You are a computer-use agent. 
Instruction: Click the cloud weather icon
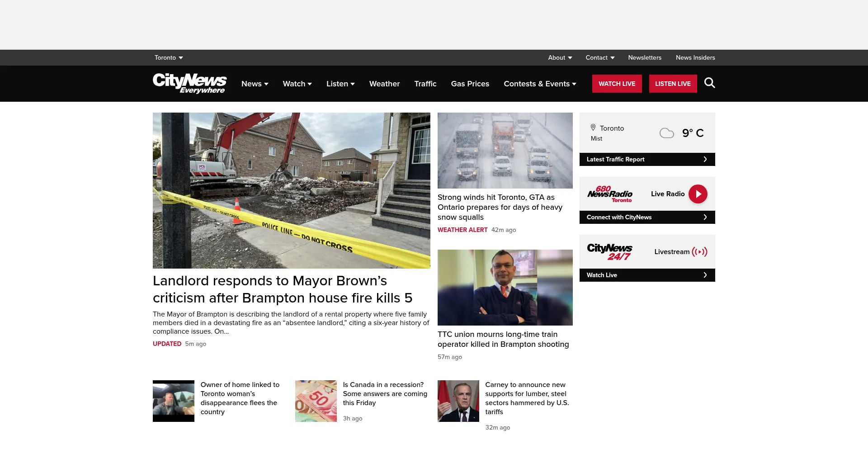point(666,133)
